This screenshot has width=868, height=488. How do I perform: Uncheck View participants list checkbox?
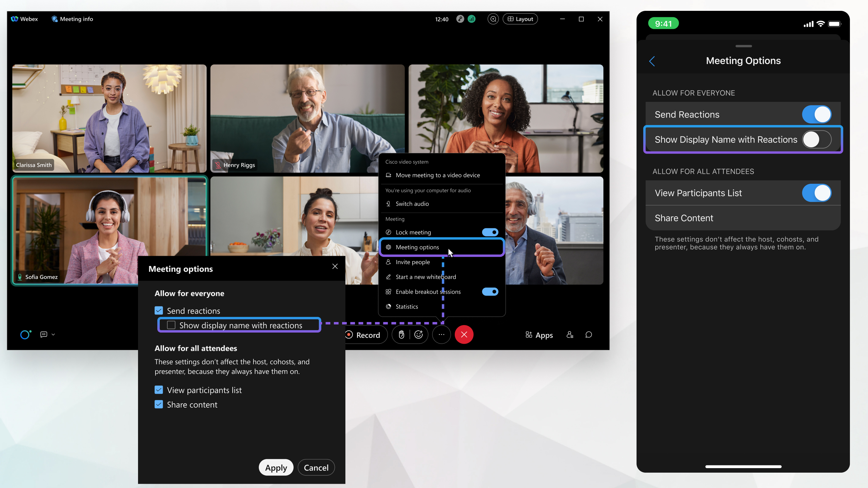click(x=159, y=390)
